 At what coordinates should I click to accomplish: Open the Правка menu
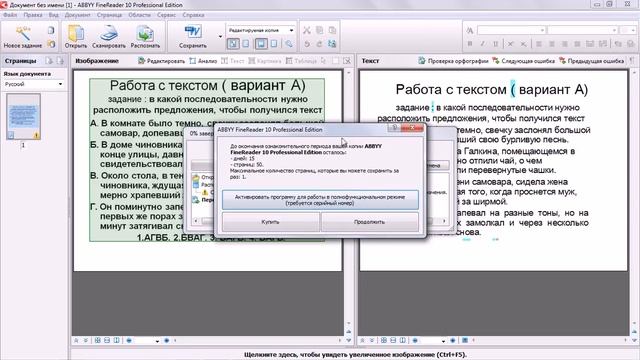(x=33, y=15)
